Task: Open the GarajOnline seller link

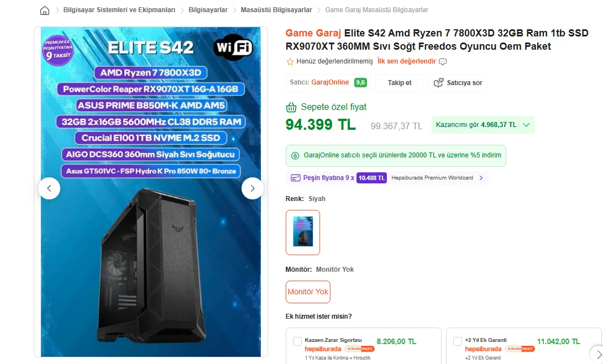Action: coord(330,82)
